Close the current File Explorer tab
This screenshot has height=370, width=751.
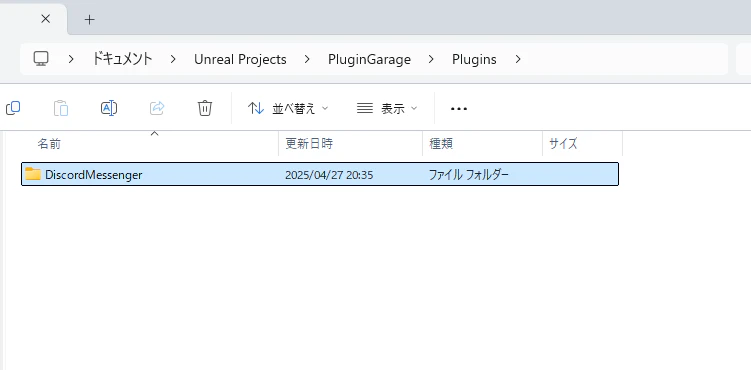point(46,19)
